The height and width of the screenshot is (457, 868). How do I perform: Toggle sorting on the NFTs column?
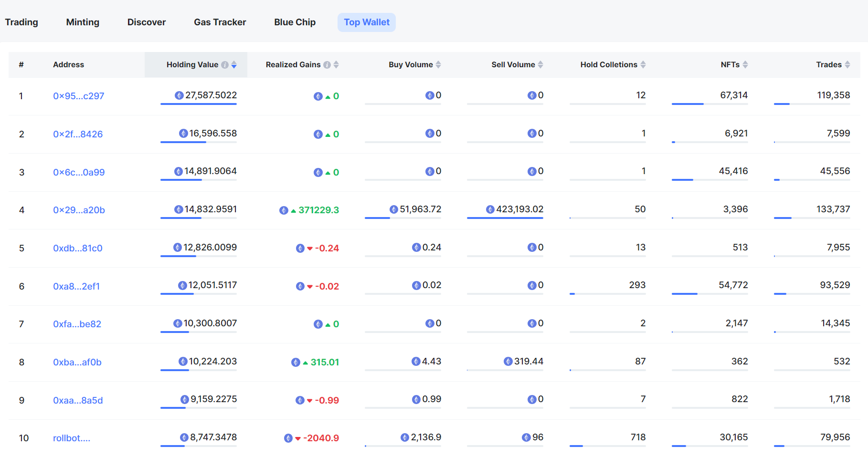745,65
